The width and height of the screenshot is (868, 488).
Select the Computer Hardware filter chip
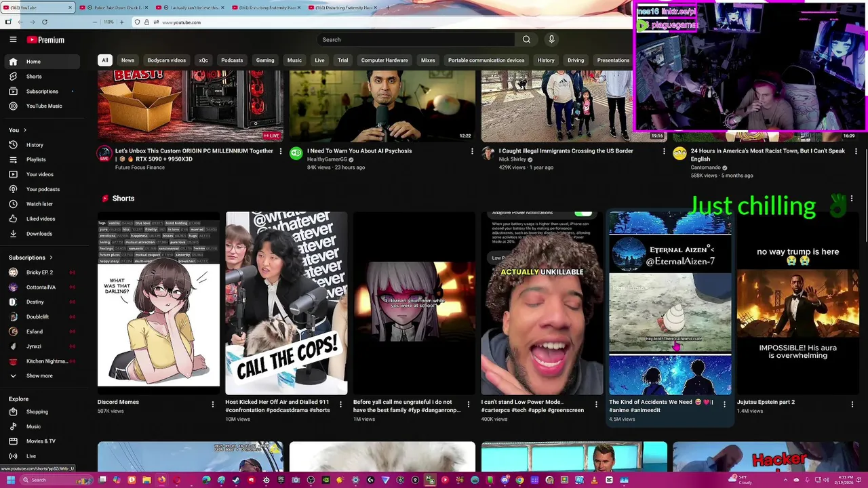[384, 60]
